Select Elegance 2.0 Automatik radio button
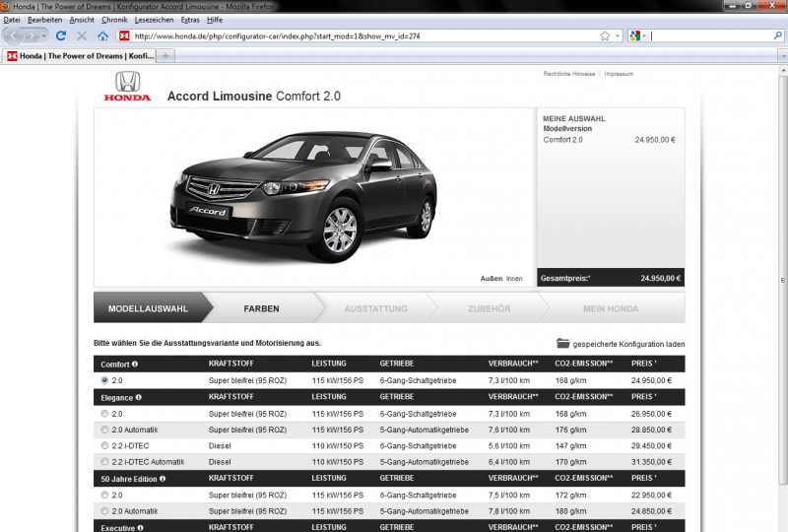This screenshot has width=788, height=532. coord(104,430)
